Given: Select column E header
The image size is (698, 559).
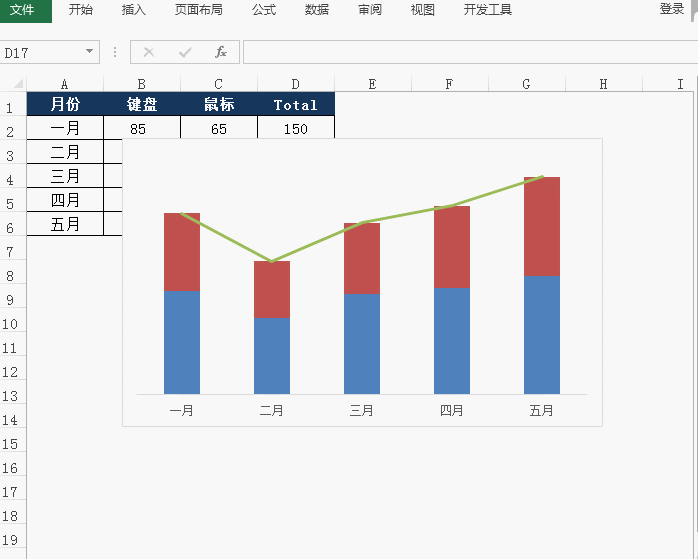Looking at the screenshot, I should point(373,84).
